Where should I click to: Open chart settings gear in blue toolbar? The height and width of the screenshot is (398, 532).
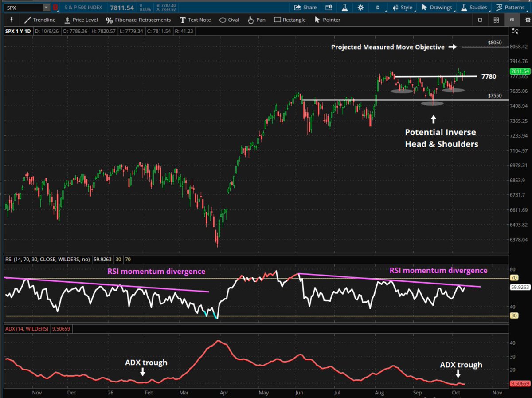(361, 8)
